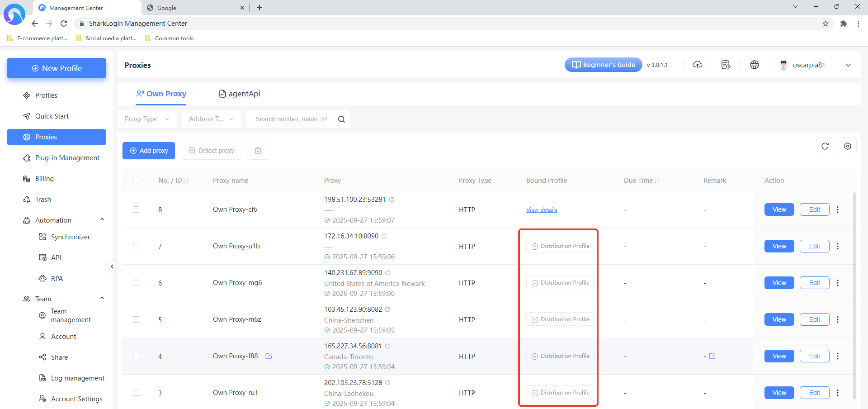The image size is (868, 409).
Task: Switch to the agentApi tab
Action: click(x=240, y=94)
